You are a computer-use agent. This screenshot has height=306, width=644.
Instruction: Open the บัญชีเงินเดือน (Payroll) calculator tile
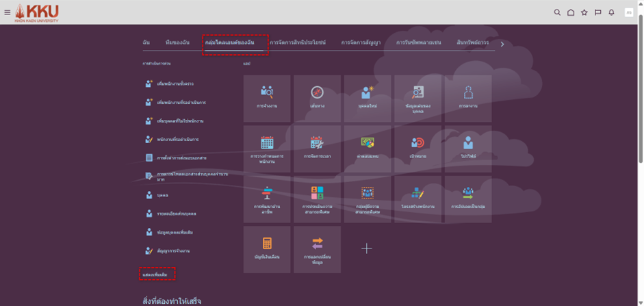[266, 248]
